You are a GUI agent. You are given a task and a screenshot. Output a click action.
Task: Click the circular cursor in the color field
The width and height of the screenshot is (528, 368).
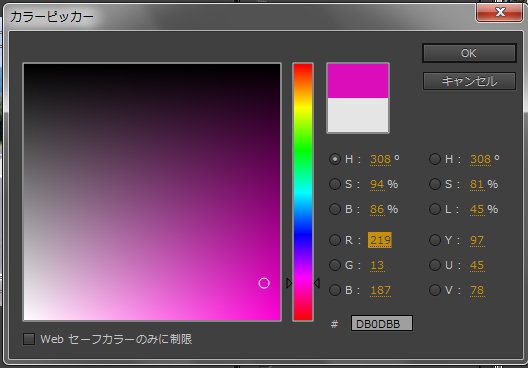(264, 283)
